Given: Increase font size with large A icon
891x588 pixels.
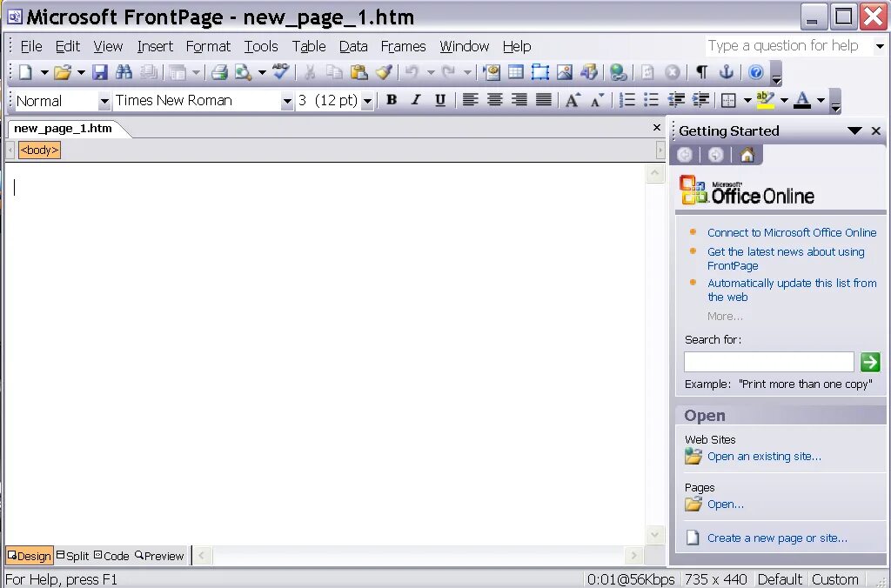Looking at the screenshot, I should click(x=573, y=101).
